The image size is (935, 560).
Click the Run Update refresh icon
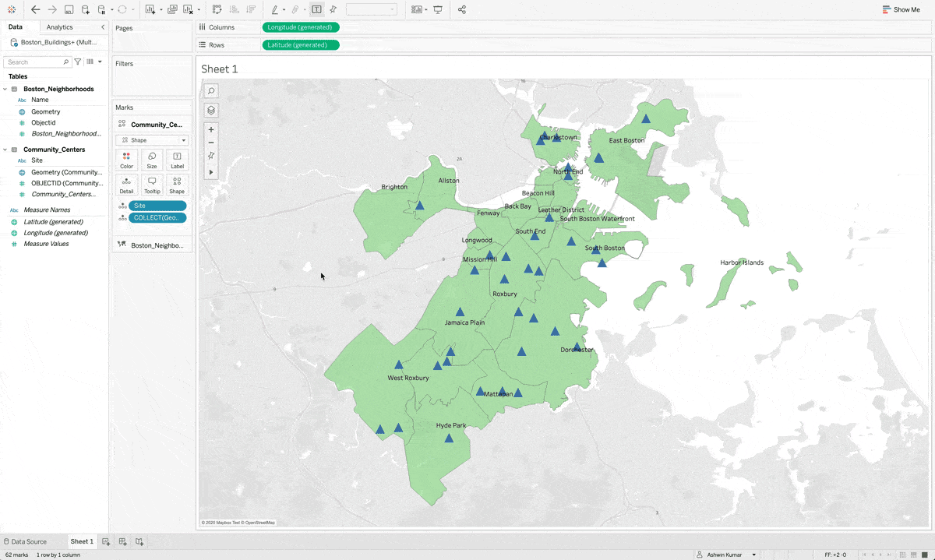pyautogui.click(x=122, y=9)
